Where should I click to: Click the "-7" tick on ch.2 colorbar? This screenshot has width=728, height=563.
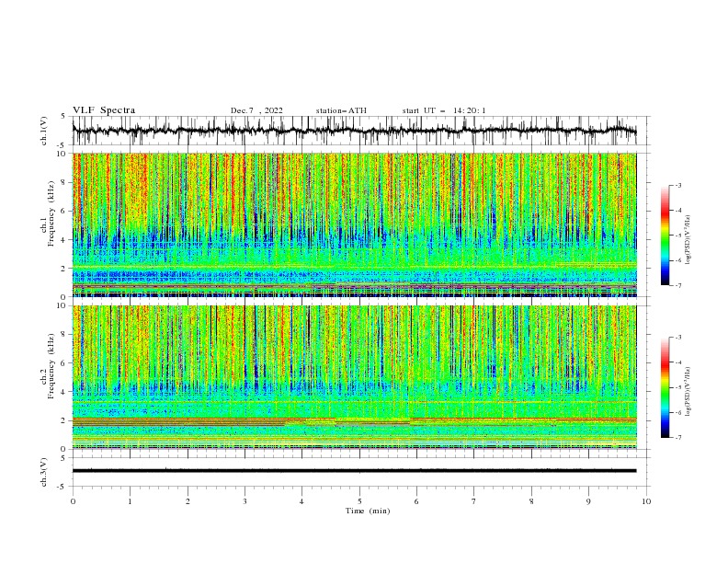678,438
